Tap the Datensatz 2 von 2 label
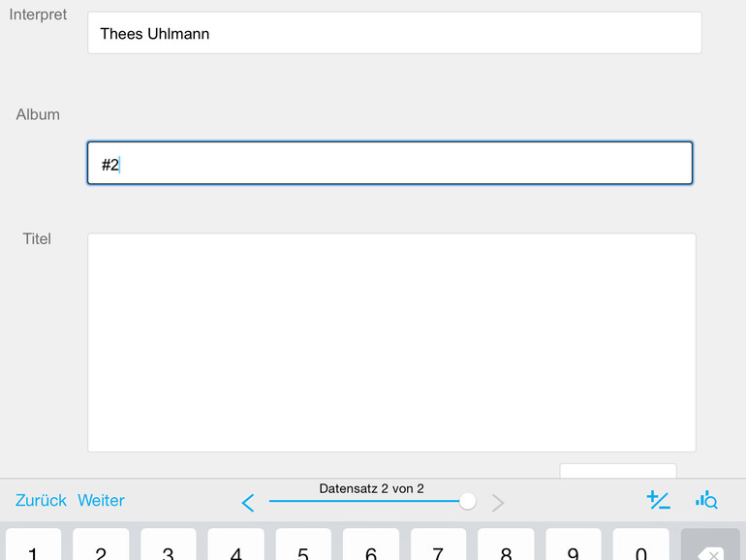 (x=371, y=488)
